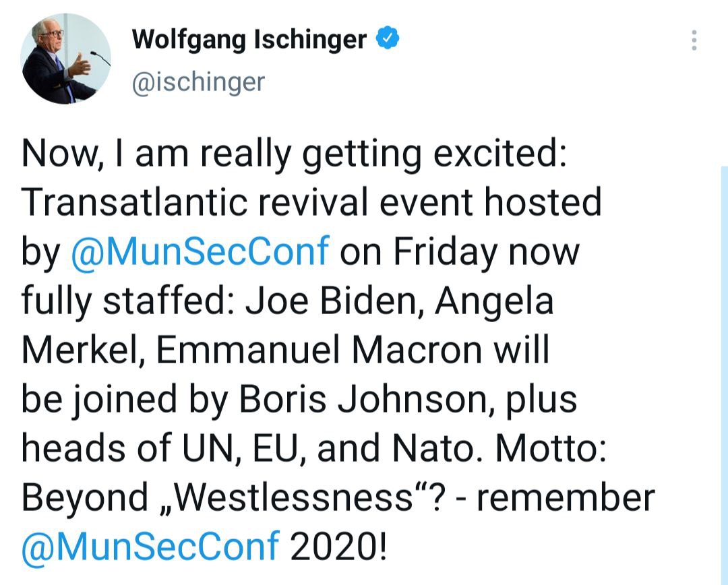The width and height of the screenshot is (728, 585).
Task: Open the @MunSecConf mention after 'by'
Action: pyautogui.click(x=200, y=251)
